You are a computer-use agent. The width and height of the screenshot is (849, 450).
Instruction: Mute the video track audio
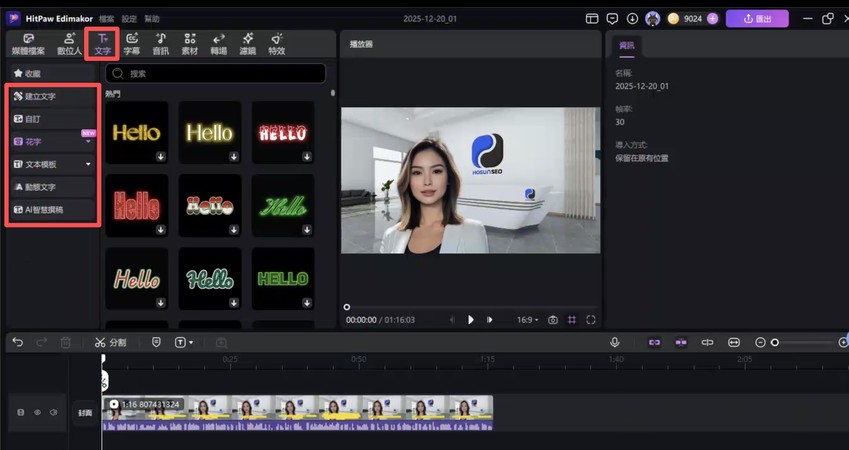(53, 411)
